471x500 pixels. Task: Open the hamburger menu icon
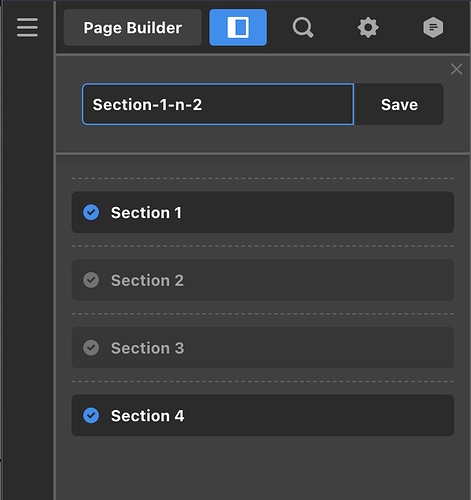coord(27,27)
